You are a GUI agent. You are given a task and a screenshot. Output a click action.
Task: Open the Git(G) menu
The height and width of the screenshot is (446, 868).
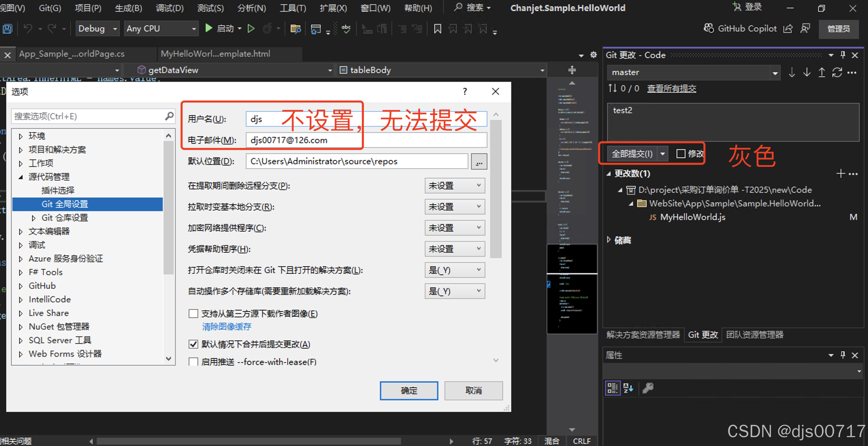[50, 8]
